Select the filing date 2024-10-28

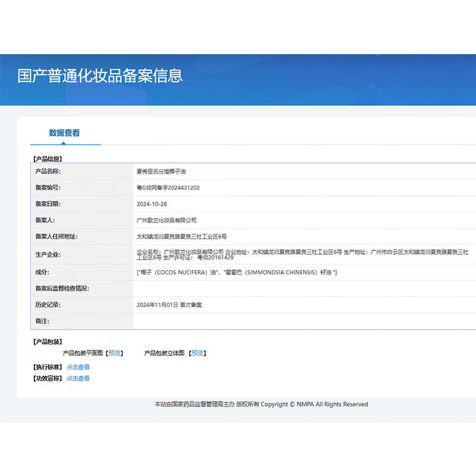(152, 204)
